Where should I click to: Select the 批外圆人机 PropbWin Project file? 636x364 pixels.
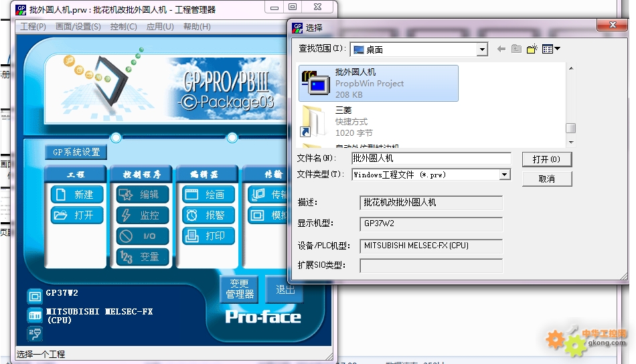(x=378, y=83)
